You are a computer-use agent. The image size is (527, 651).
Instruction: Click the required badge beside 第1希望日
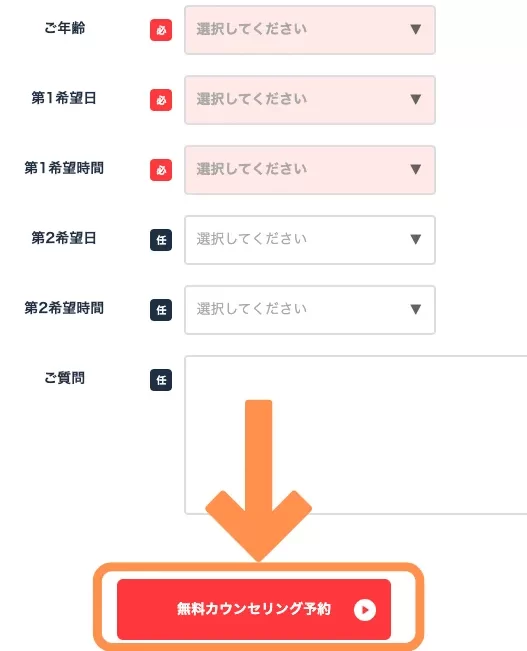161,100
